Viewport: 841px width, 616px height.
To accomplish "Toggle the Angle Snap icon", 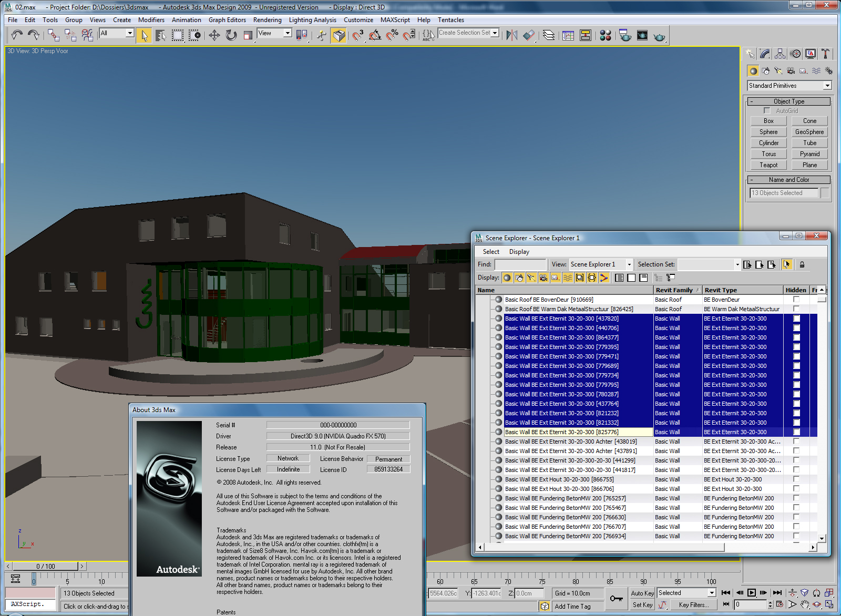I will [375, 35].
